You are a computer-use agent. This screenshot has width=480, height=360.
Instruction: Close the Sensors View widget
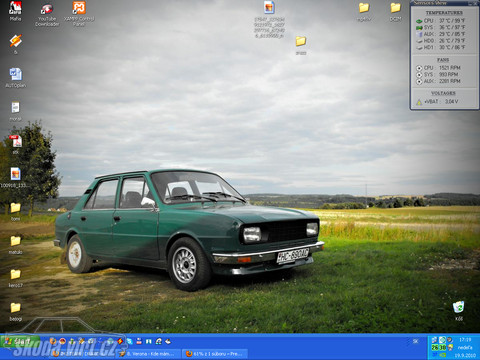point(475,3)
